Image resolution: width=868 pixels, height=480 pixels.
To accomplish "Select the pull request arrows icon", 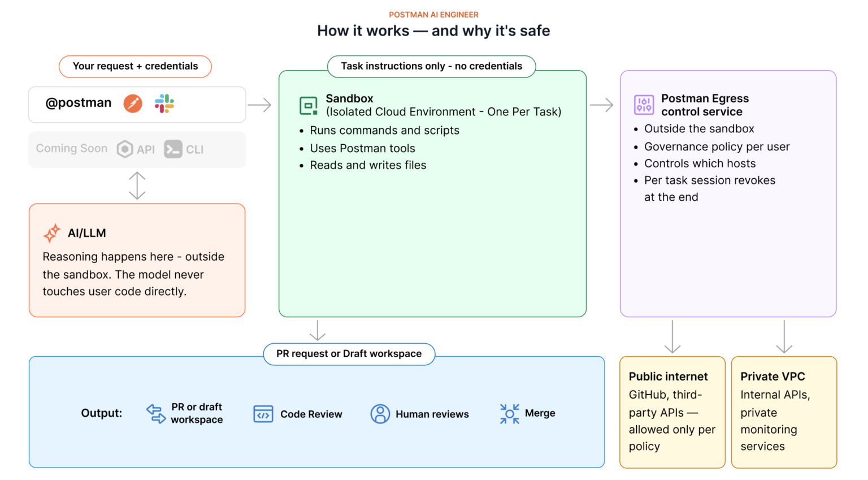I will (x=156, y=413).
